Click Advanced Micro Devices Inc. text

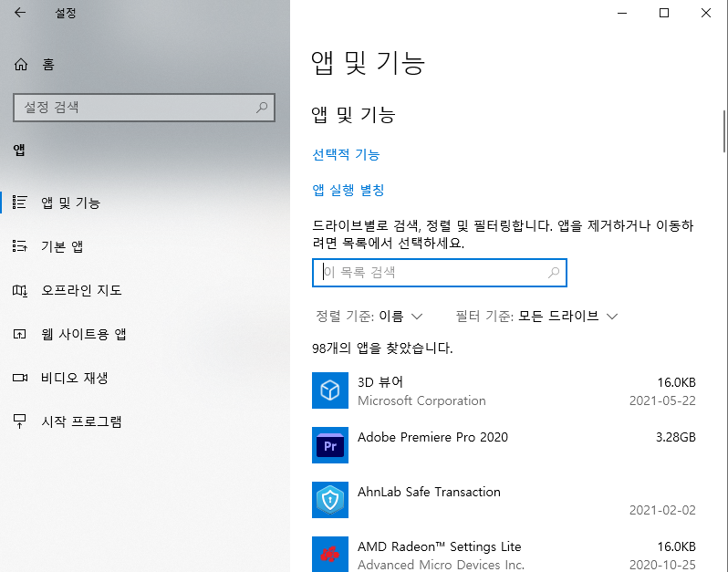[x=441, y=565]
